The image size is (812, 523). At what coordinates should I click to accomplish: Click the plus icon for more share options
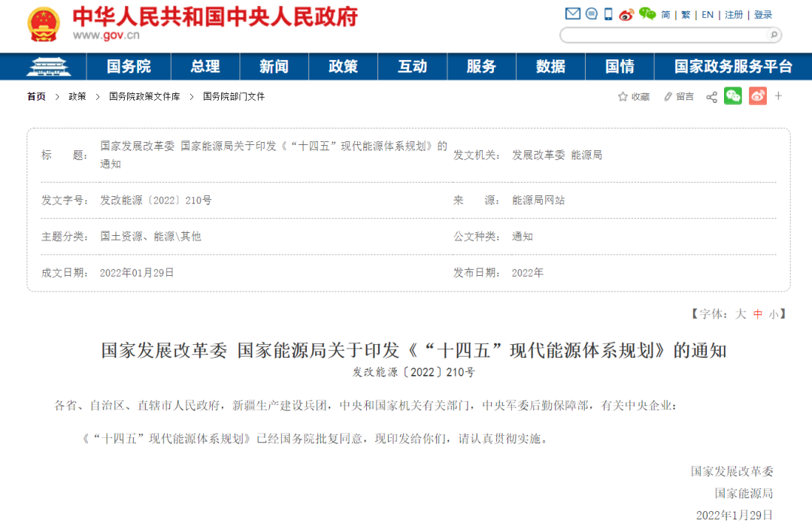(x=779, y=96)
